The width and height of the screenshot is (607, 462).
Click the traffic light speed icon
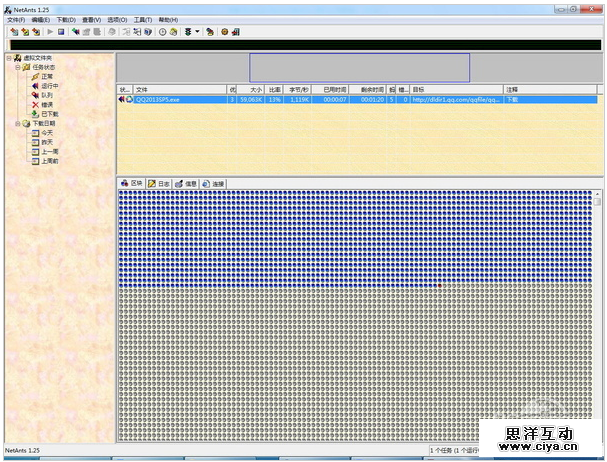coord(187,31)
